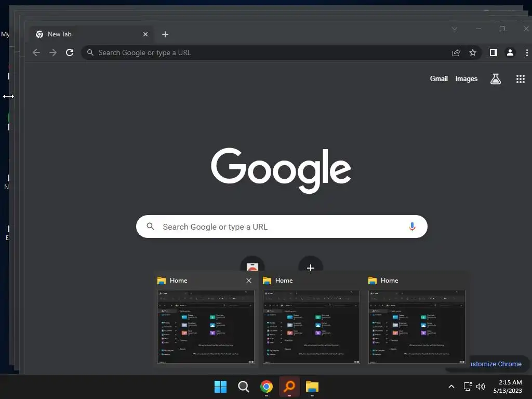
Task: Open Chrome's three-dot menu
Action: [x=527, y=52]
